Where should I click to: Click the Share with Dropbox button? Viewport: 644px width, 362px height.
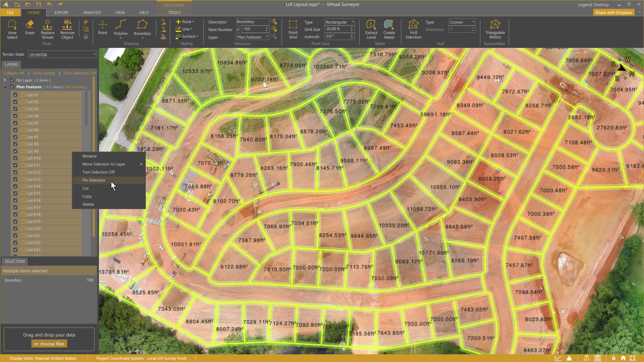click(613, 12)
